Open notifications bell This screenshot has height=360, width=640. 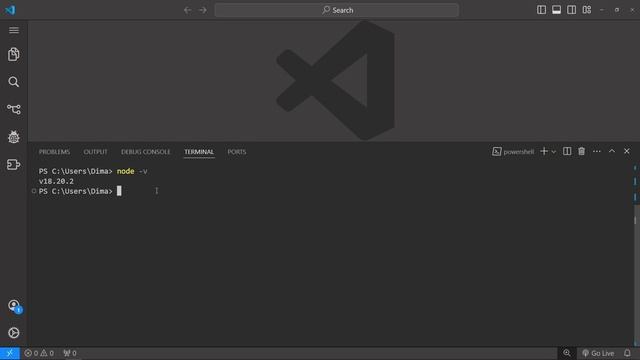627,353
